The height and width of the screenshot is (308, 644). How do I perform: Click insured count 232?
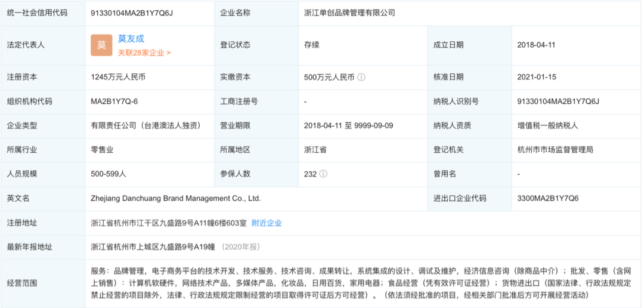point(310,174)
